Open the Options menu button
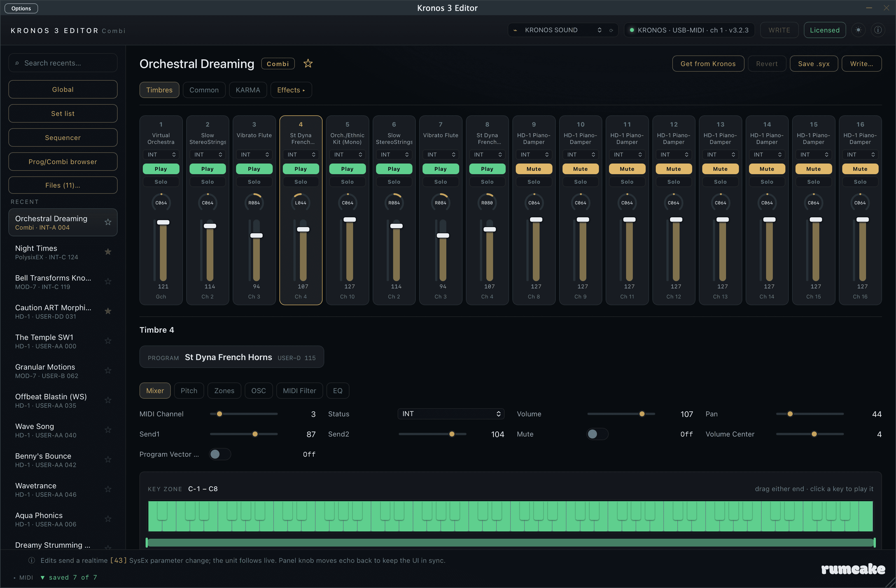 click(x=21, y=8)
